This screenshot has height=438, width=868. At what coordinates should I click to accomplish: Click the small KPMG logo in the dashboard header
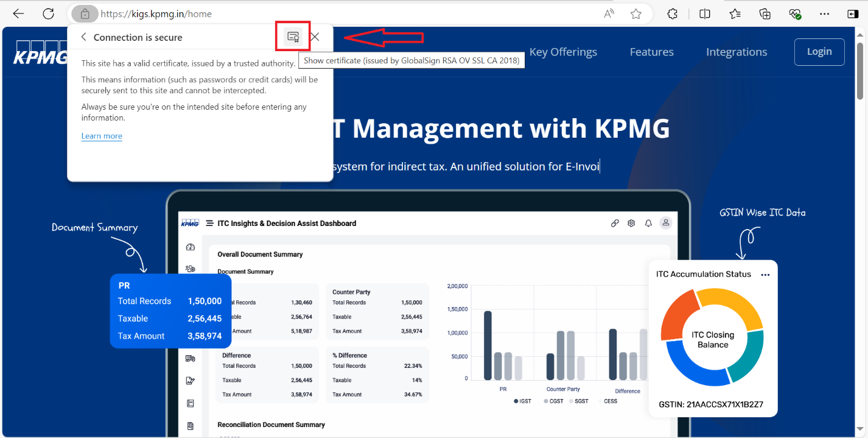[190, 223]
